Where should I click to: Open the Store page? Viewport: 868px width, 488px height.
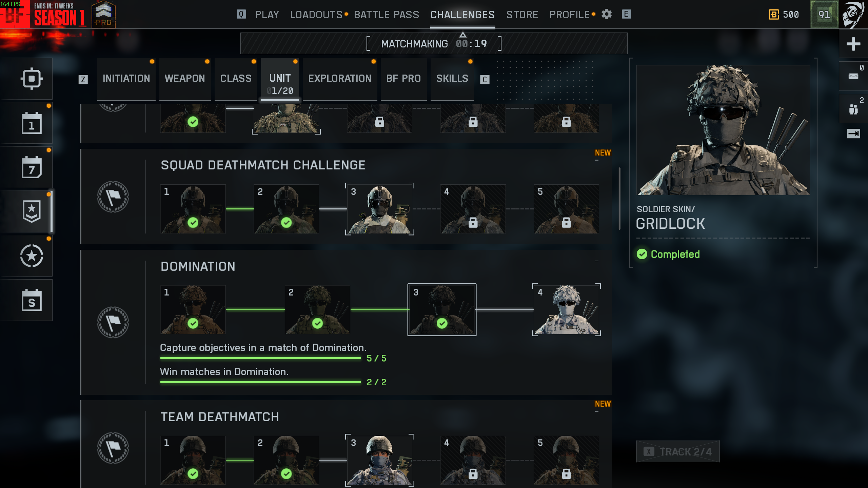coord(522,15)
